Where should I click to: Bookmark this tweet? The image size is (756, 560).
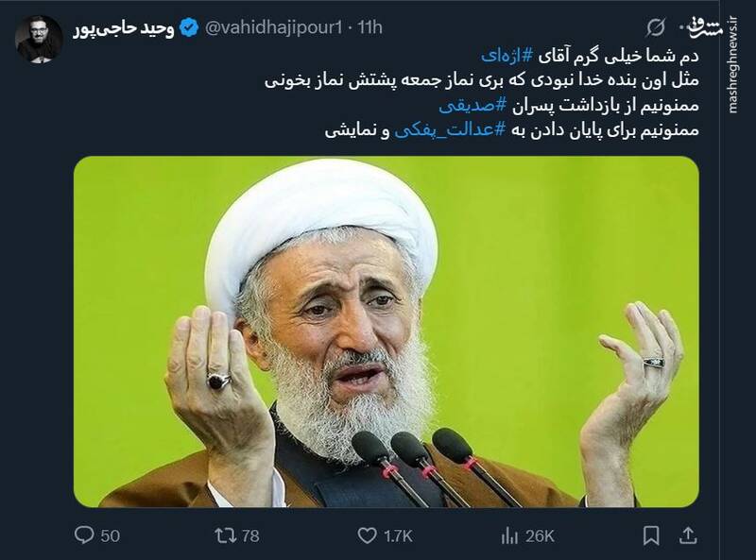point(651,535)
